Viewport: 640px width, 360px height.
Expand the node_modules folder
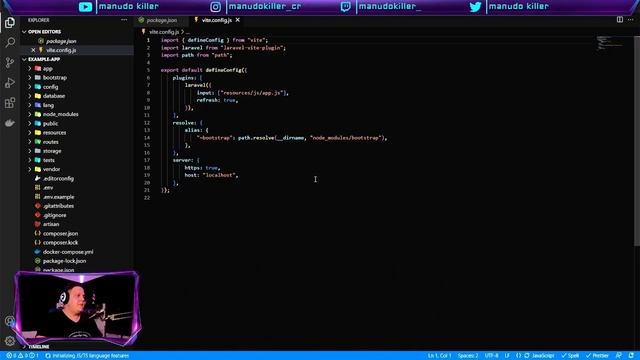(60, 114)
